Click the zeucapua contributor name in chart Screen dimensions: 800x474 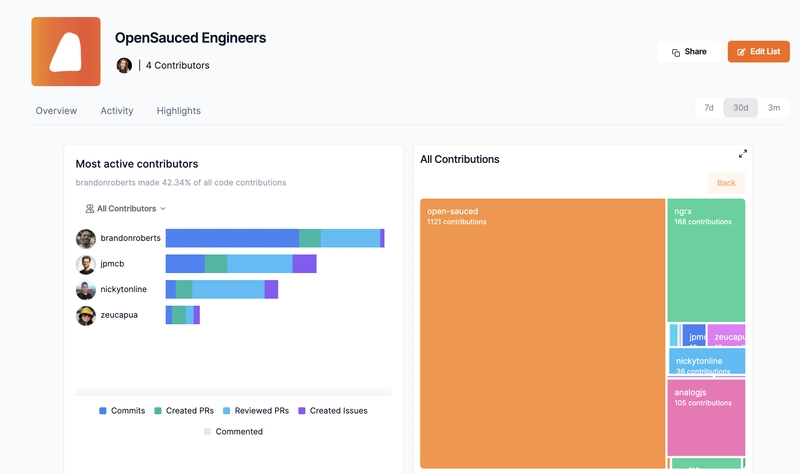(x=119, y=315)
